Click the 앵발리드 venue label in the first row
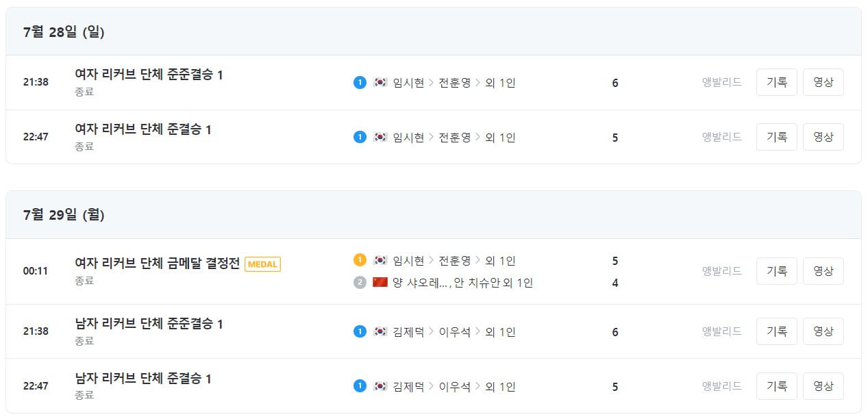Image resolution: width=868 pixels, height=419 pixels. coord(721,81)
